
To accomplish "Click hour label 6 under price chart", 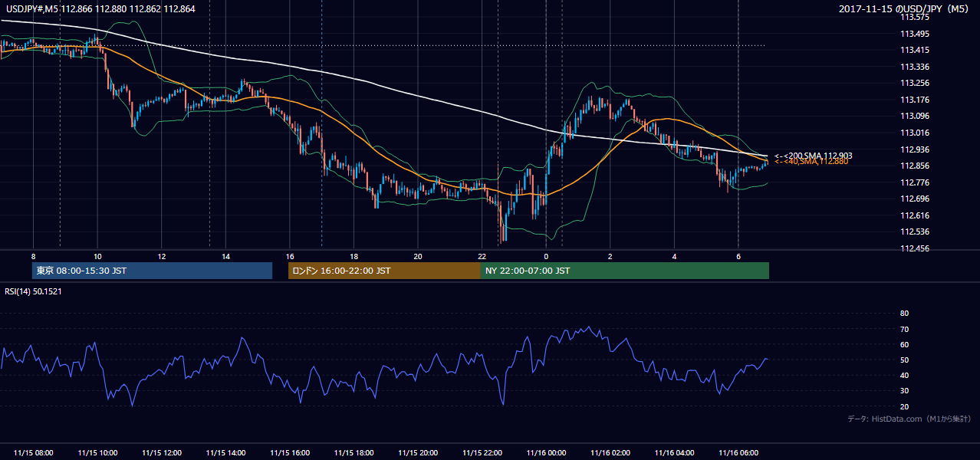I will [x=738, y=256].
